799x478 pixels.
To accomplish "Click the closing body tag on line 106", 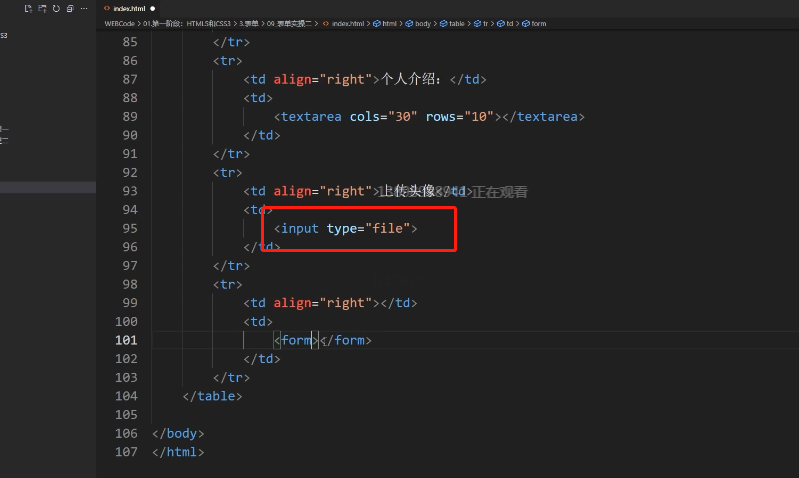I will coord(178,433).
